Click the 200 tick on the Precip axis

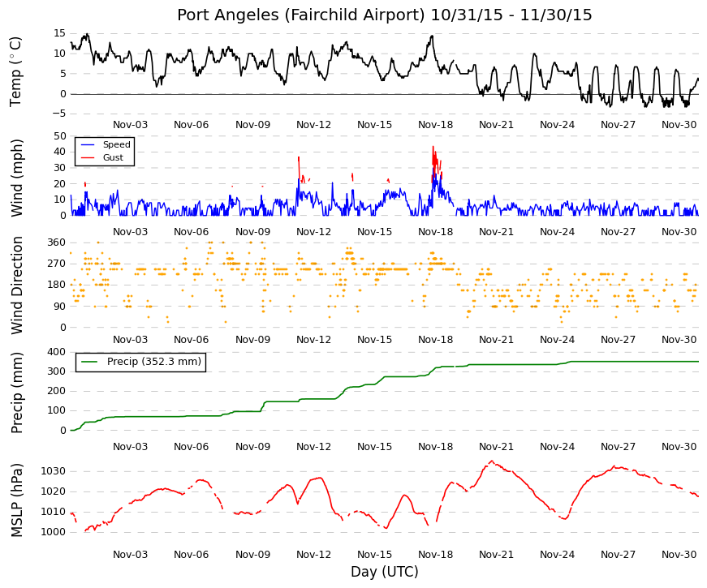(x=56, y=391)
